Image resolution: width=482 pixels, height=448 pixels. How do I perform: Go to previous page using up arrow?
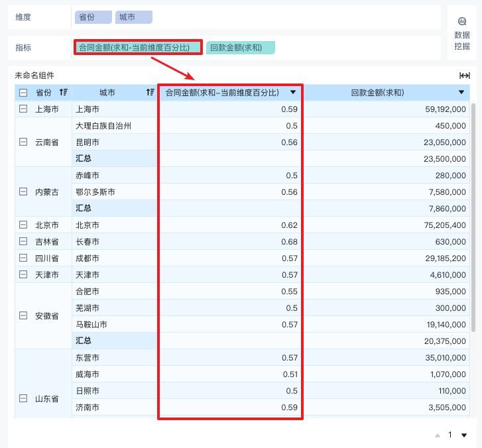point(438,435)
